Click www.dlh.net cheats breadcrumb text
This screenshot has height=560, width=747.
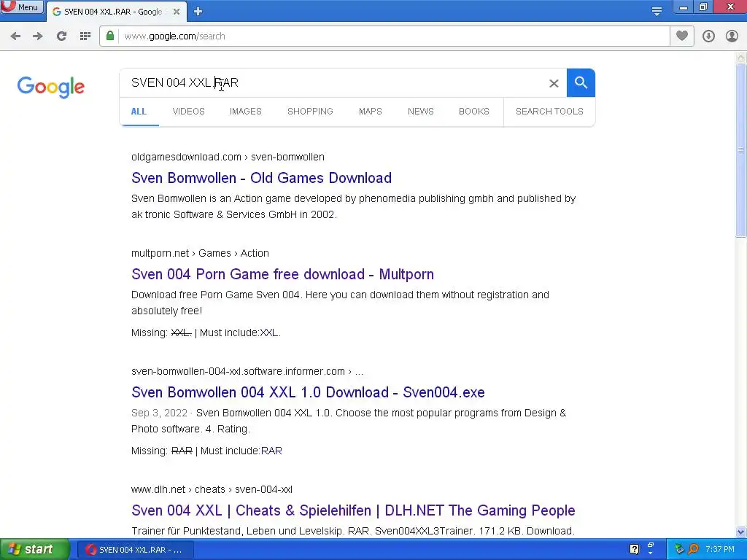click(212, 489)
